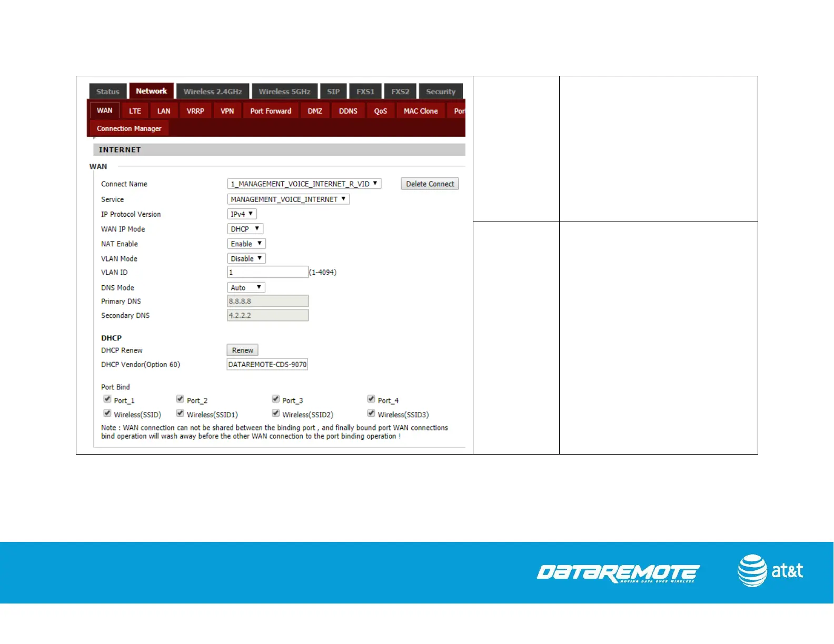Go to Port Forward settings
834x644 pixels.
[271, 111]
